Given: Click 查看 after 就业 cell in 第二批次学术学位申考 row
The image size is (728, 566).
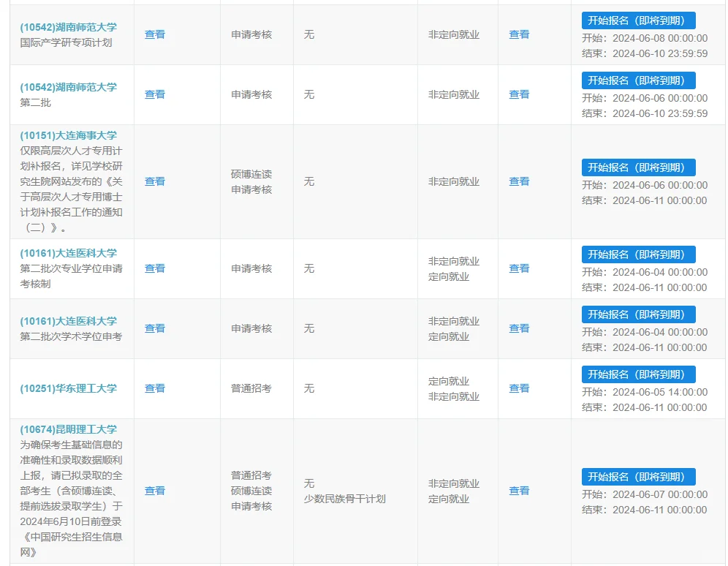Looking at the screenshot, I should coord(519,328).
